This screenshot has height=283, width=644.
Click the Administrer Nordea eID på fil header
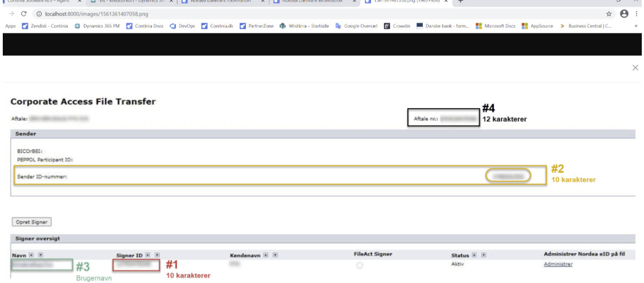(x=585, y=254)
